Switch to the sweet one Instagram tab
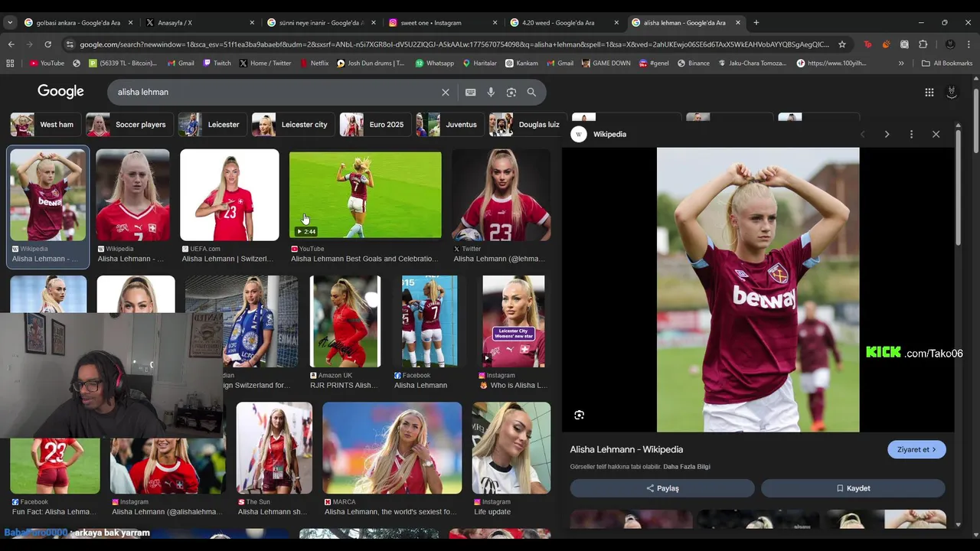Image resolution: width=980 pixels, height=551 pixels. click(442, 23)
